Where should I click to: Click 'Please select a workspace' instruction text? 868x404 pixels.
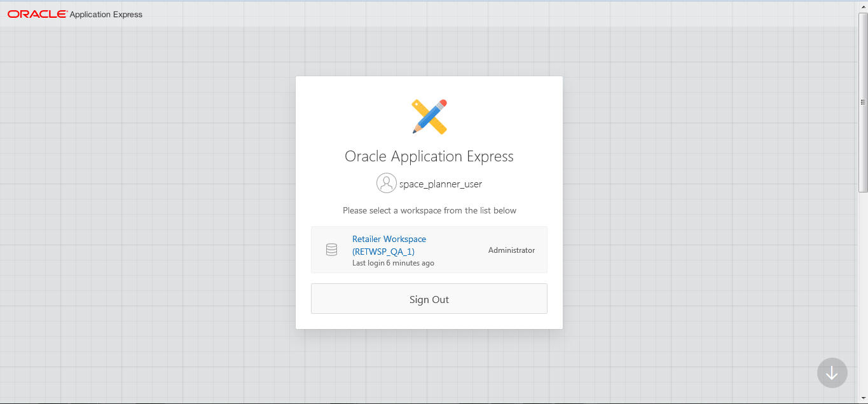pos(429,210)
